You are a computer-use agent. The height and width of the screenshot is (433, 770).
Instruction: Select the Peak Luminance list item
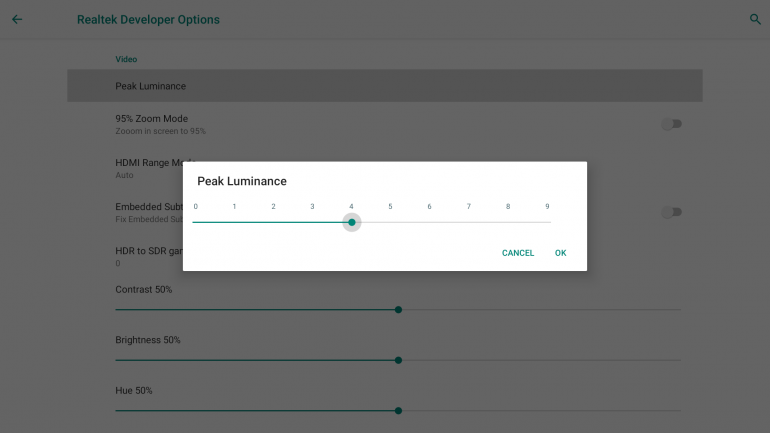pyautogui.click(x=384, y=86)
